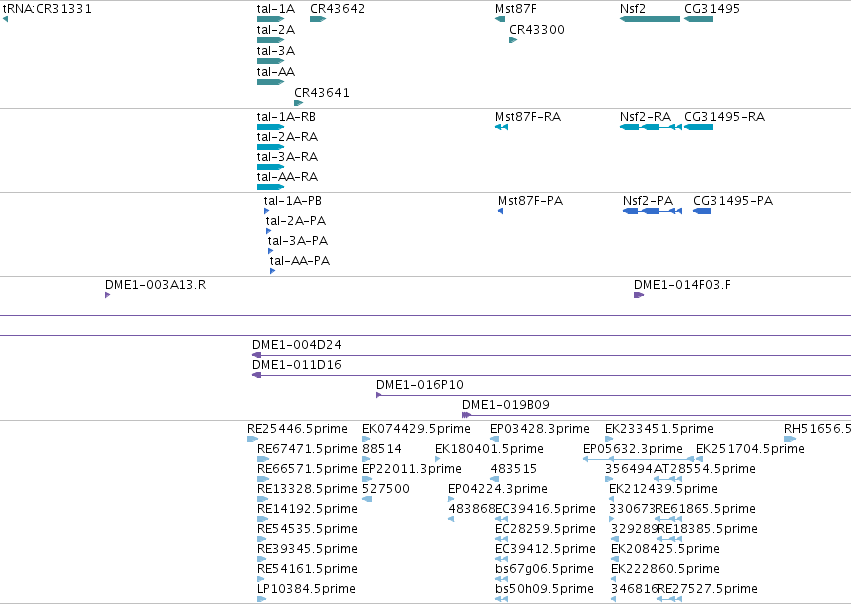The width and height of the screenshot is (851, 604).
Task: Click the CG31495-PA protein label
Action: pyautogui.click(x=733, y=201)
